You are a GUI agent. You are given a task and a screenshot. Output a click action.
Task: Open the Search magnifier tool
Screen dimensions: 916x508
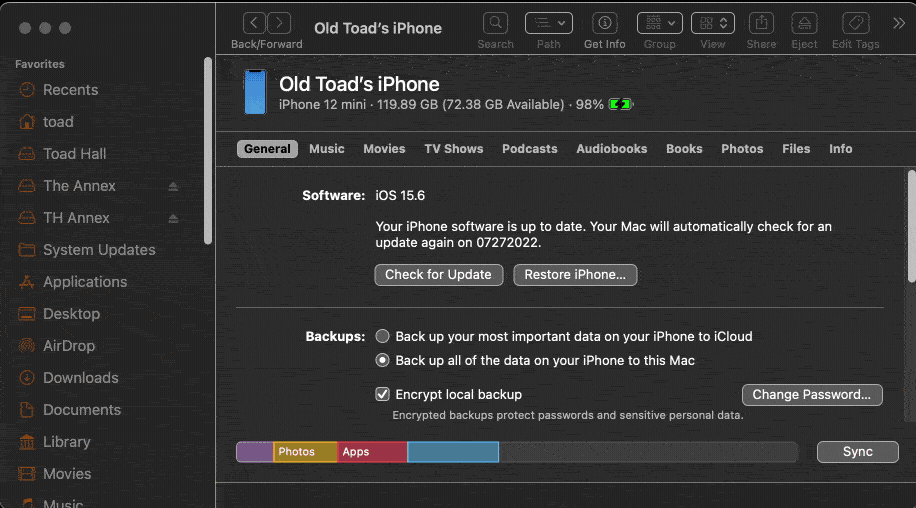[495, 23]
